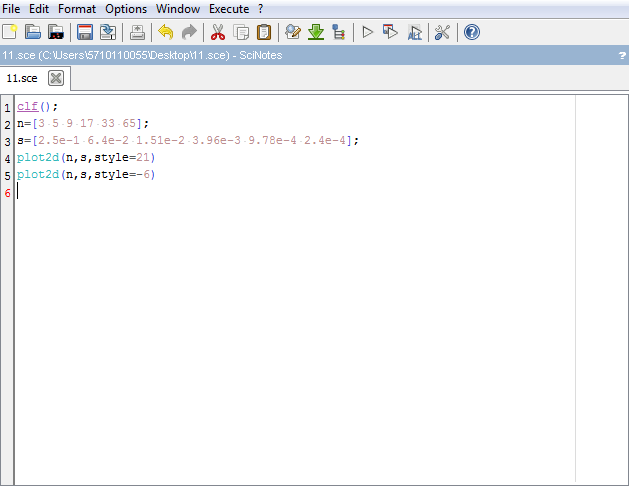629x486 pixels.
Task: Select the 11.sce tab
Action: click(x=22, y=78)
